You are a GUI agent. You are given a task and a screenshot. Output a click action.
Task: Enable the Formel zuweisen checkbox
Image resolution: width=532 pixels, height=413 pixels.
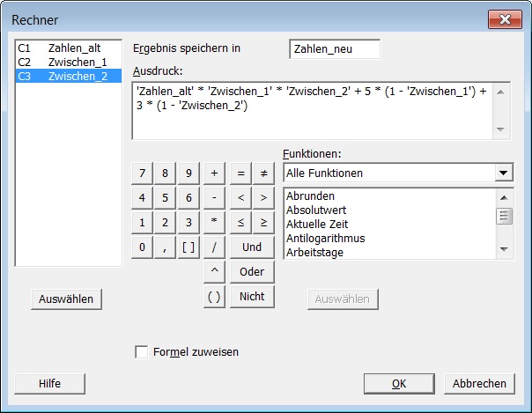click(x=141, y=352)
